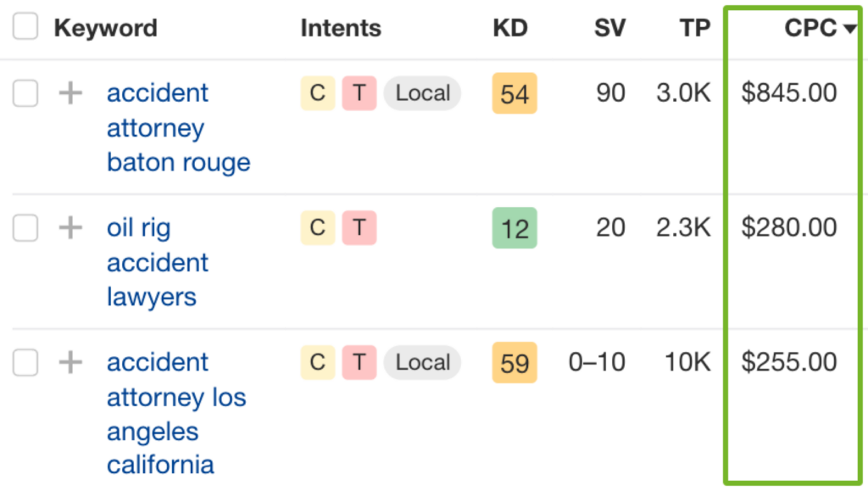Sort the table by the SV column header
Screen dimensions: 868x491
(x=609, y=28)
